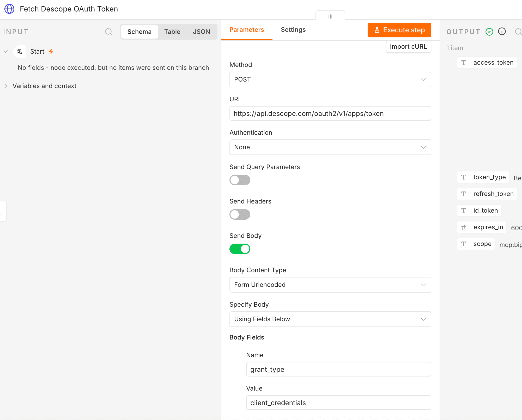Click the text type icon for token_type
The width and height of the screenshot is (522, 420).
pyautogui.click(x=464, y=177)
